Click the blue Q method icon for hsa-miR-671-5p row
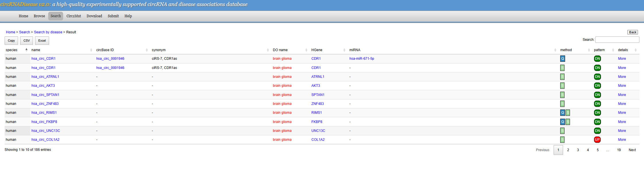Image resolution: width=644 pixels, height=175 pixels. point(562,59)
